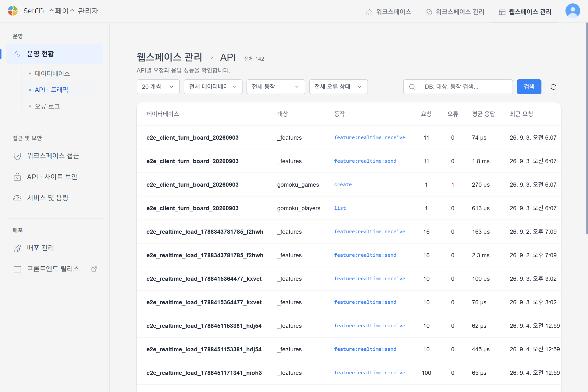Go to the 워크스페이스 관리 top nav tab

[455, 12]
